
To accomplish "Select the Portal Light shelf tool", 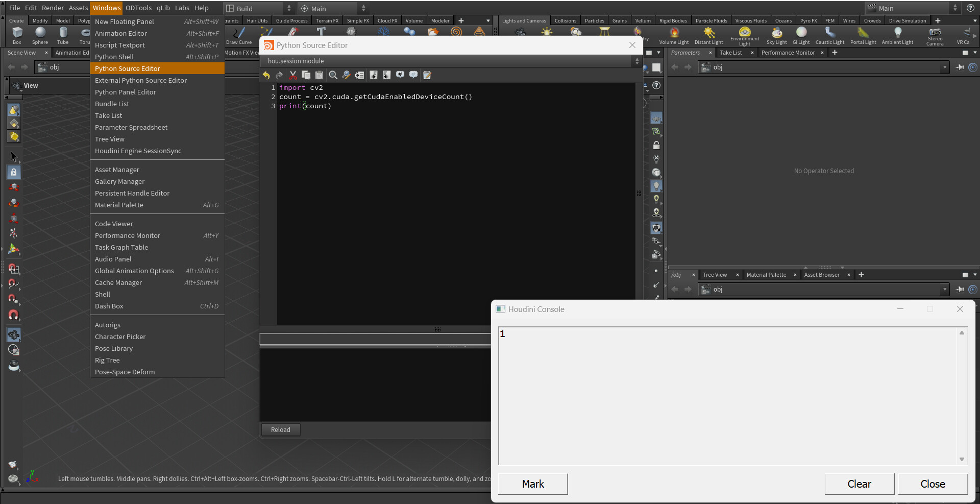I will pos(863,36).
